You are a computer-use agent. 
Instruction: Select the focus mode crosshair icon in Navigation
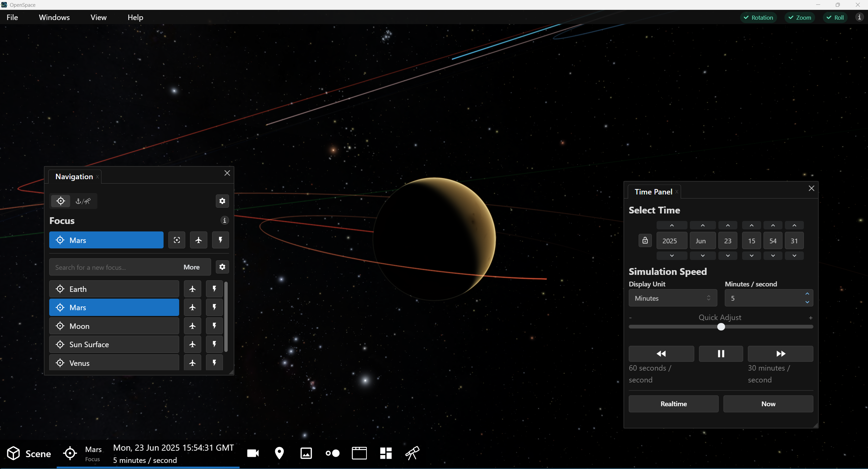point(61,201)
